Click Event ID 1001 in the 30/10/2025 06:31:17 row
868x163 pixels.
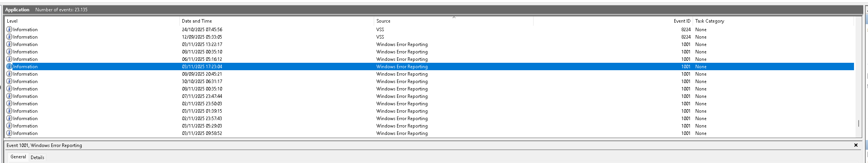point(686,81)
